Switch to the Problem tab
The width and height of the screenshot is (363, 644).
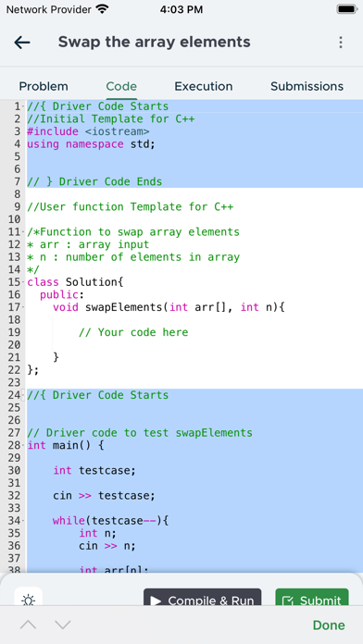[x=44, y=86]
